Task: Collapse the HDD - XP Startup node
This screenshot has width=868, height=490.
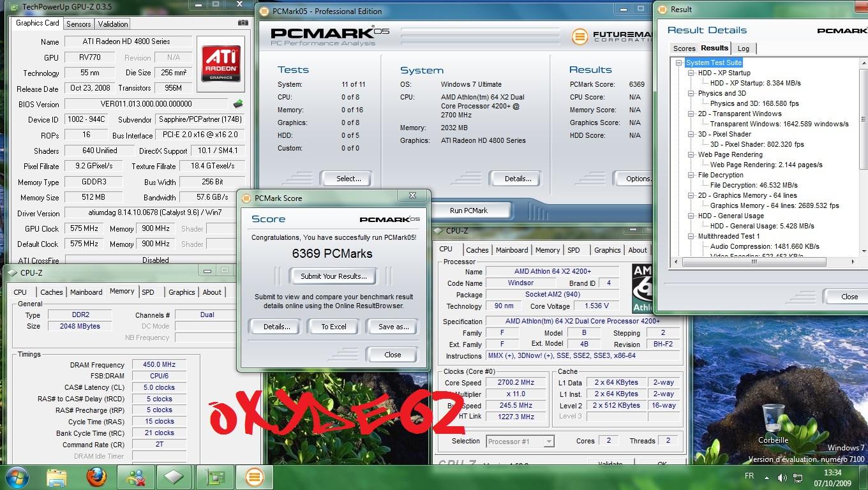Action: [x=691, y=73]
